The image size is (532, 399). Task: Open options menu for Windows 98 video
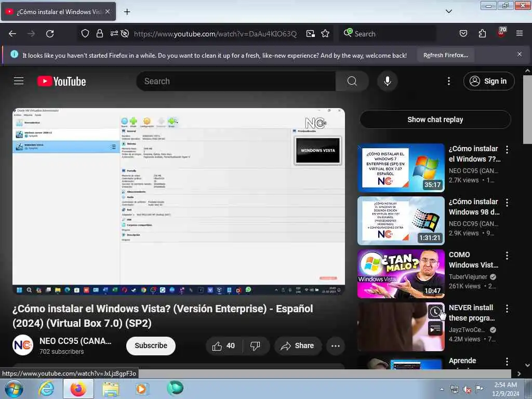tap(507, 202)
